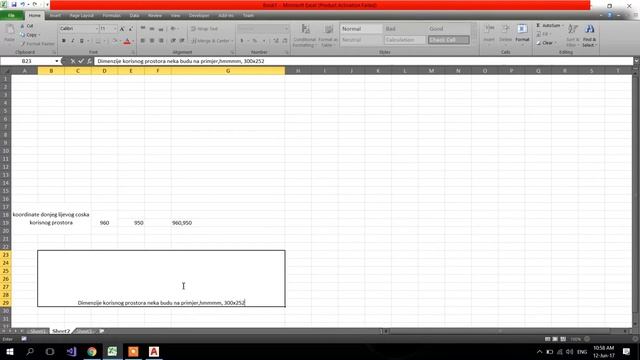Open Chrome from the taskbar
Image resolution: width=640 pixels, height=360 pixels.
click(92, 351)
